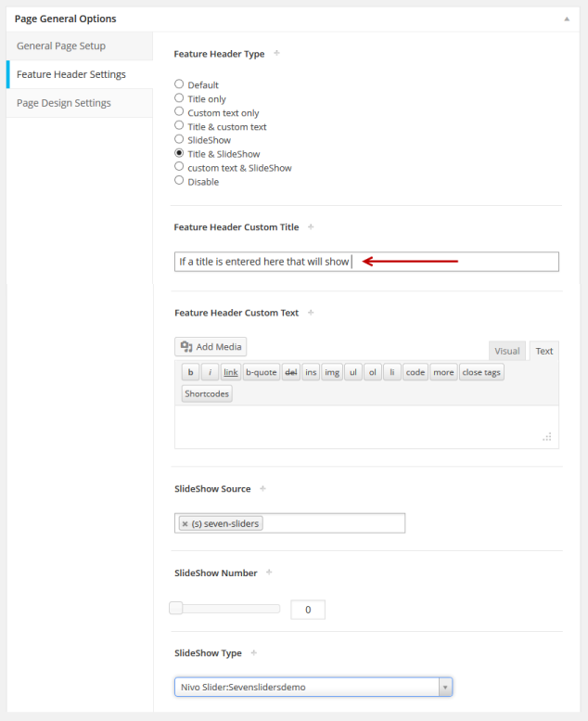Collapse the Page General Options panel arrow

click(567, 19)
